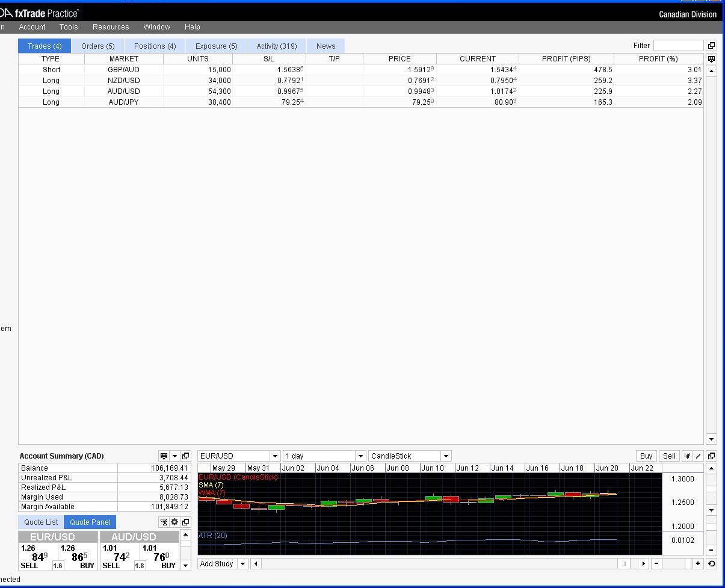Click the AUD/USD market cell in trades
Screen dimensions: 725x588
pyautogui.click(x=124, y=91)
